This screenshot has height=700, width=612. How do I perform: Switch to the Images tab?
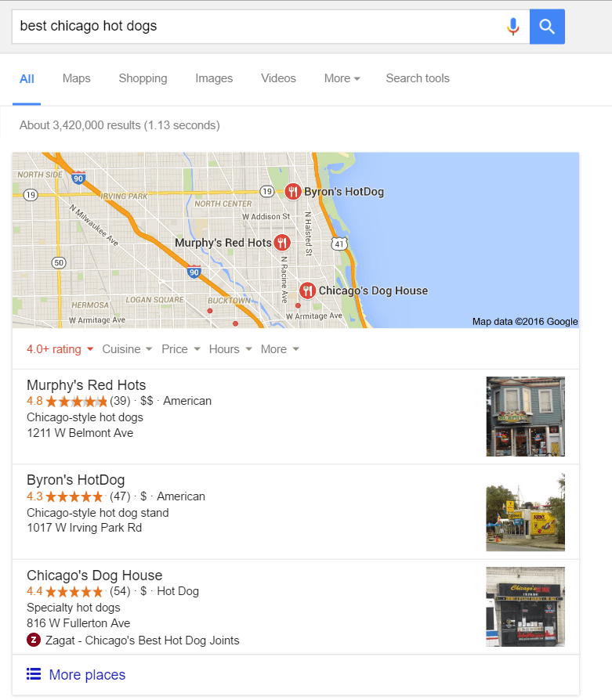point(214,78)
